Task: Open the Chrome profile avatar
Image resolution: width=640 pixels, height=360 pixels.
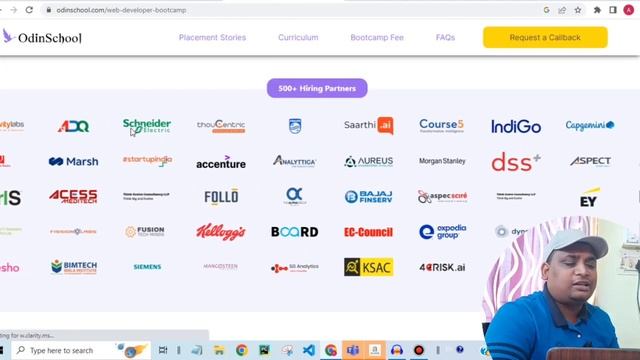Action: (x=629, y=10)
